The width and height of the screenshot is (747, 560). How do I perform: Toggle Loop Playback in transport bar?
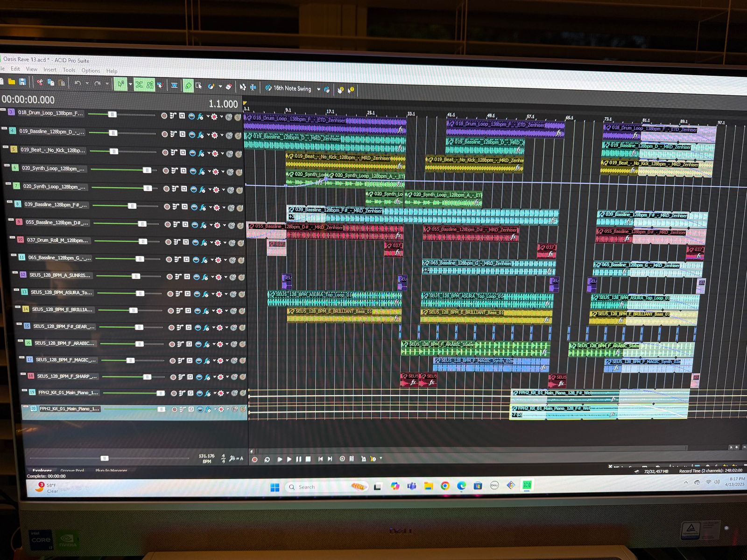[x=267, y=460]
